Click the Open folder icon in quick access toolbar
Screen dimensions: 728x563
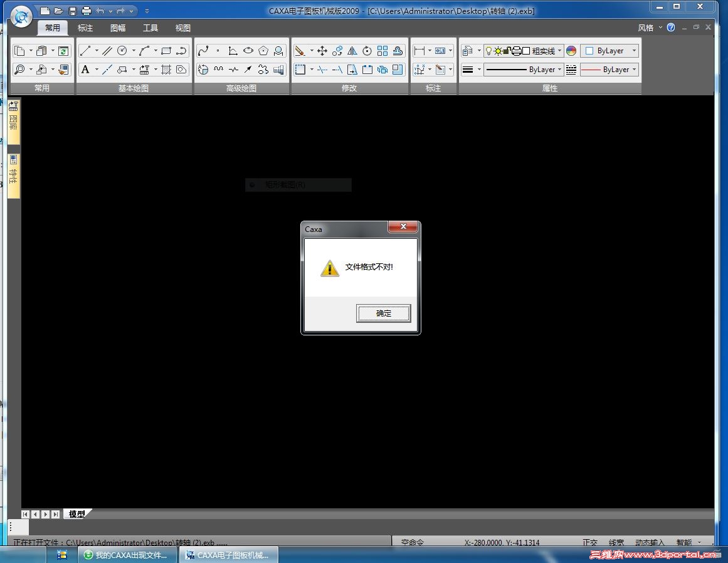[x=58, y=11]
